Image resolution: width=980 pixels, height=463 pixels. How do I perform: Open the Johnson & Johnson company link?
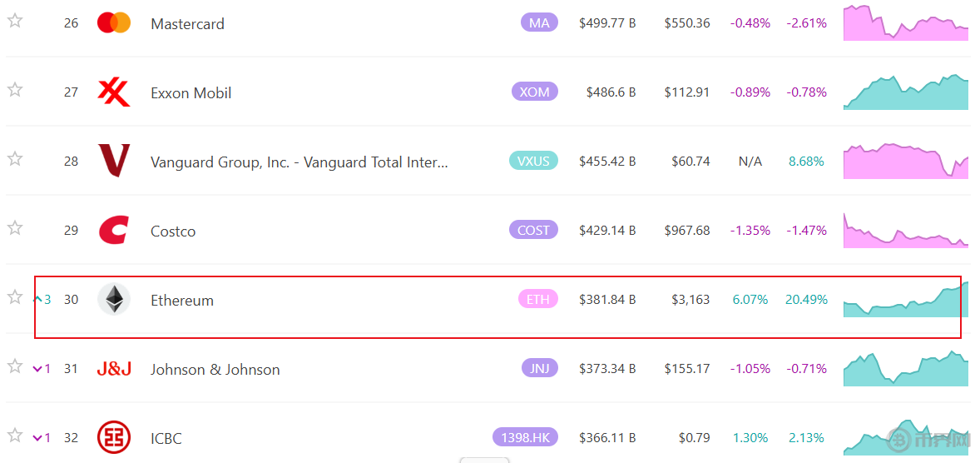click(x=215, y=369)
